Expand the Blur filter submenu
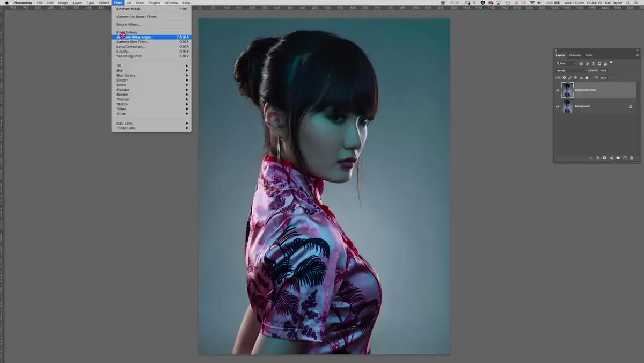 (x=151, y=70)
